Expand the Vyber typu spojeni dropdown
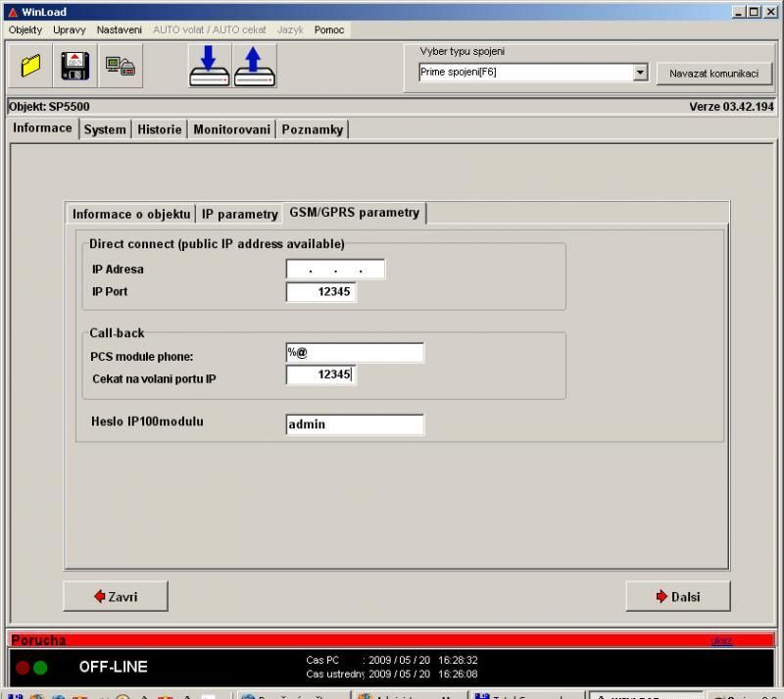 (641, 73)
